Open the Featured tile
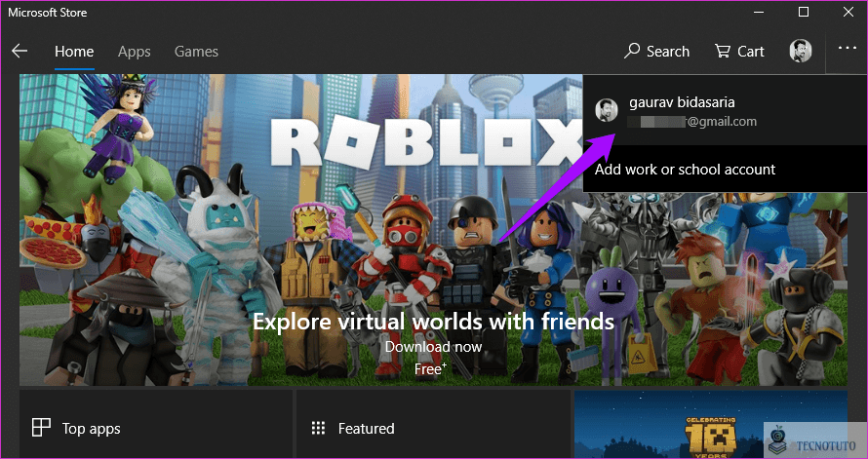This screenshot has height=459, width=868. [433, 424]
